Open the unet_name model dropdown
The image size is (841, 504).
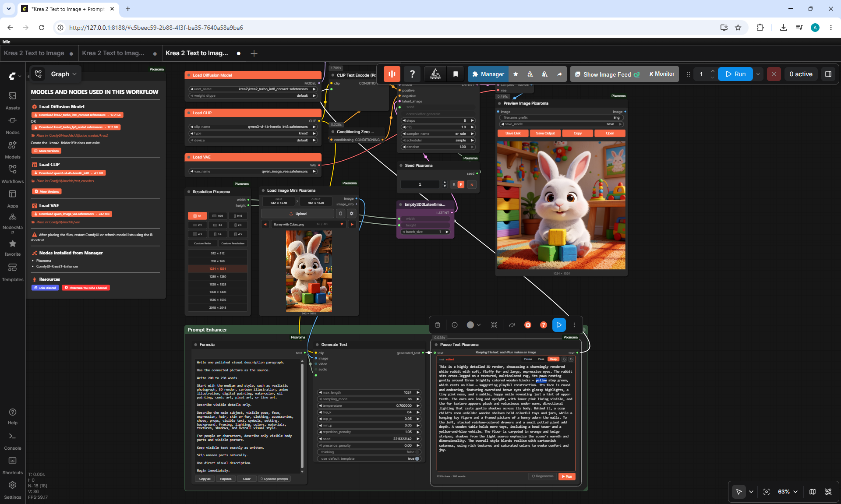[253, 89]
